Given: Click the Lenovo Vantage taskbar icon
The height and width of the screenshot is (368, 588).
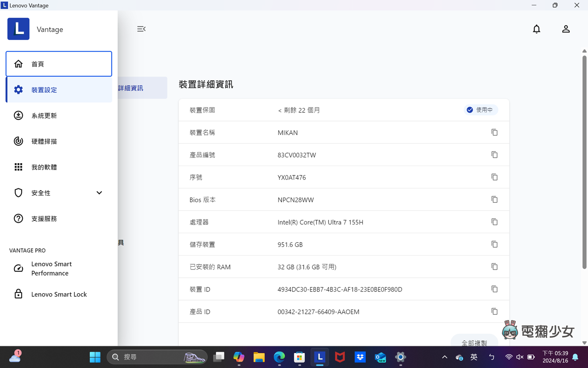Looking at the screenshot, I should click(320, 357).
